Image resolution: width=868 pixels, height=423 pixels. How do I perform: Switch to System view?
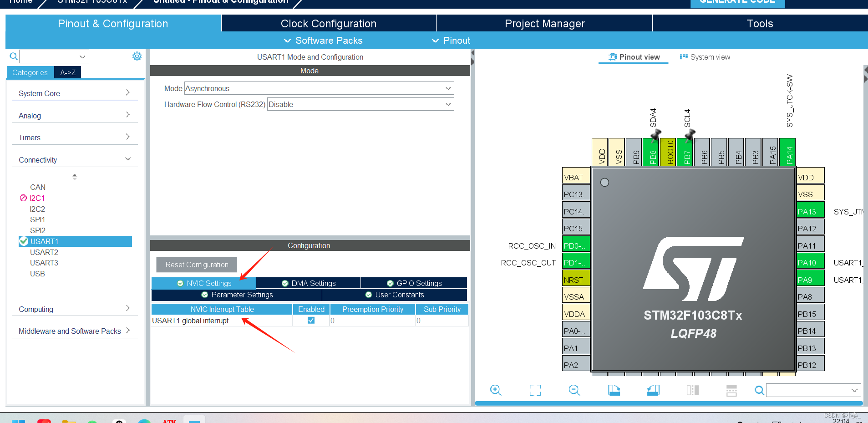tap(705, 56)
